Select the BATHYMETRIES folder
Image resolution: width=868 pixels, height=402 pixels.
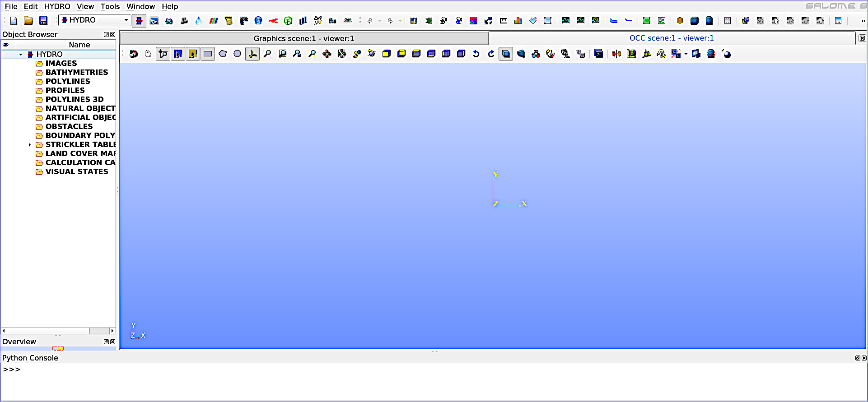tap(76, 72)
